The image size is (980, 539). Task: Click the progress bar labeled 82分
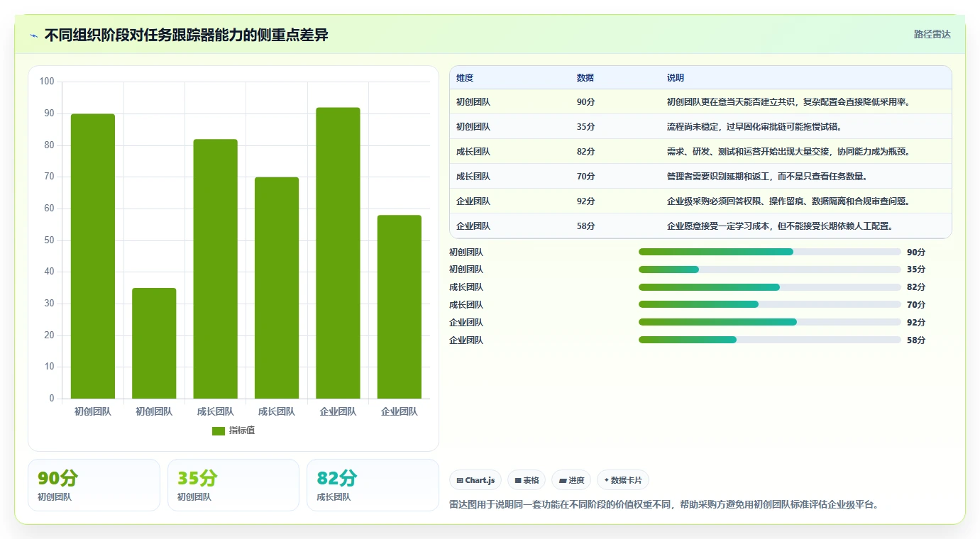click(770, 287)
